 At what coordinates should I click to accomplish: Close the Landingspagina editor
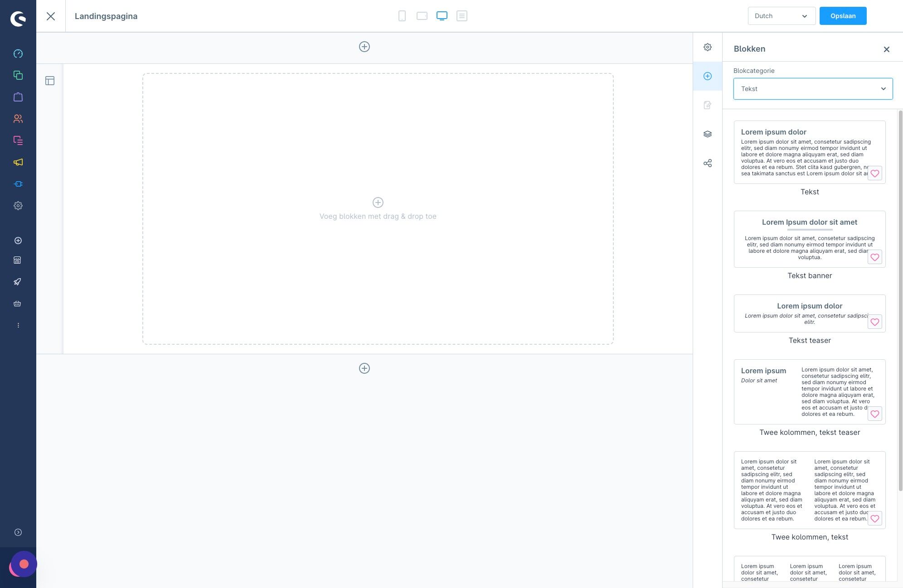point(51,16)
